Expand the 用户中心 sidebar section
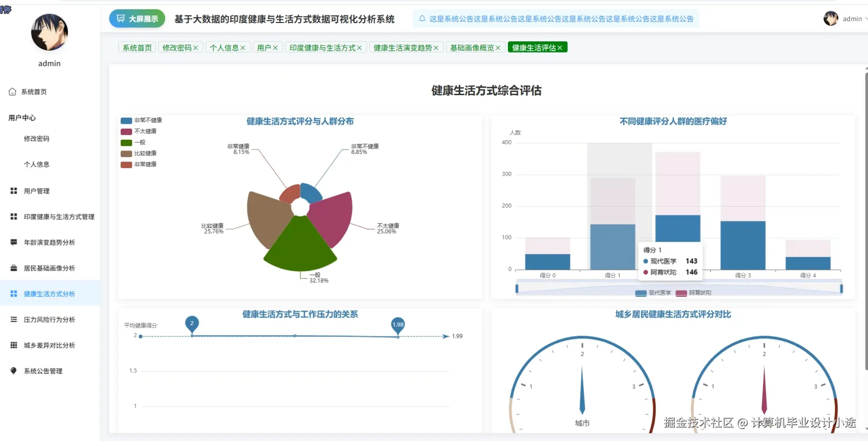The height and width of the screenshot is (441, 868). (x=22, y=118)
